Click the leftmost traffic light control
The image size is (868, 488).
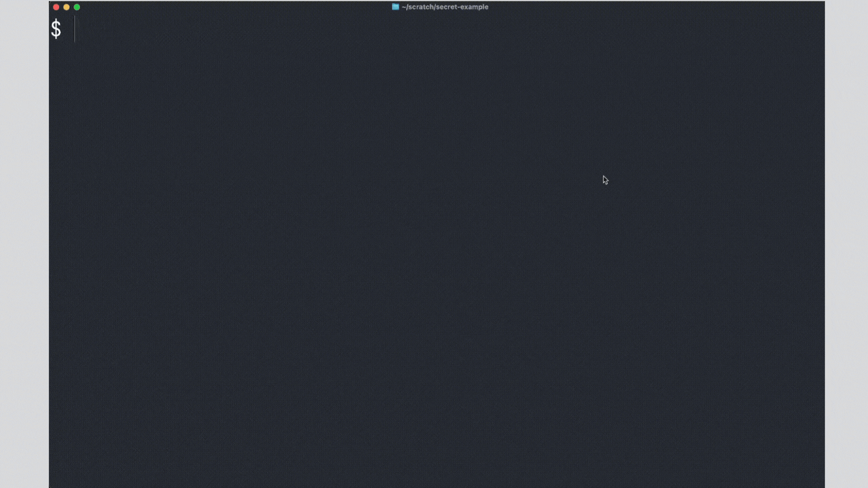click(x=56, y=7)
